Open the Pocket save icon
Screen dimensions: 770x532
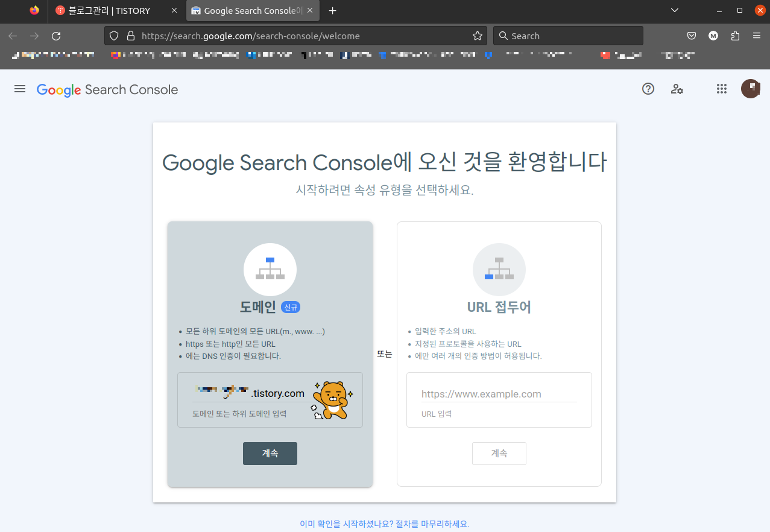tap(692, 36)
